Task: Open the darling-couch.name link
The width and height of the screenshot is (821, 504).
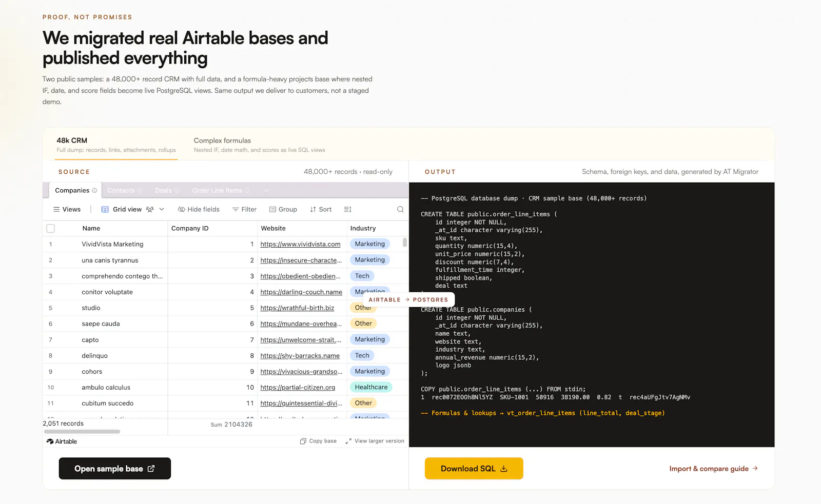Action: pos(301,292)
